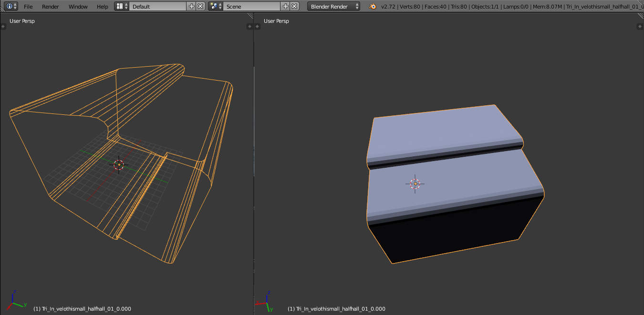
Task: Click the User Persp label in right viewport
Action: click(276, 21)
